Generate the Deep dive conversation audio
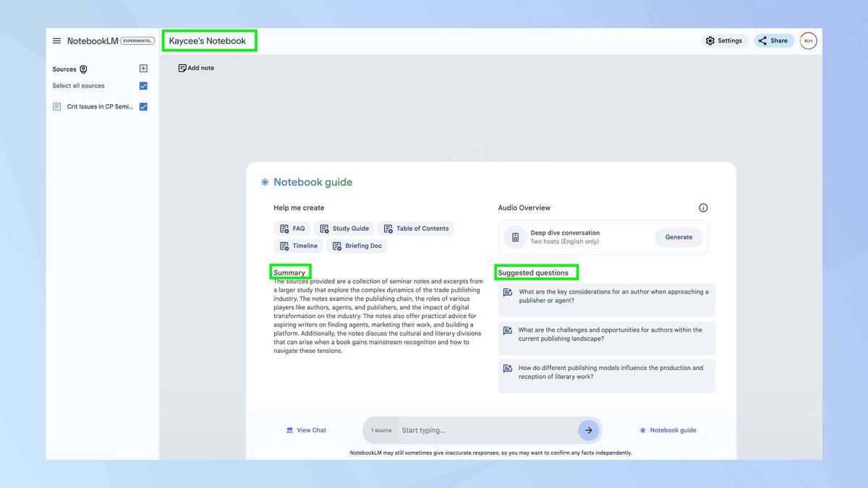Viewport: 868px width, 488px height. tap(678, 236)
